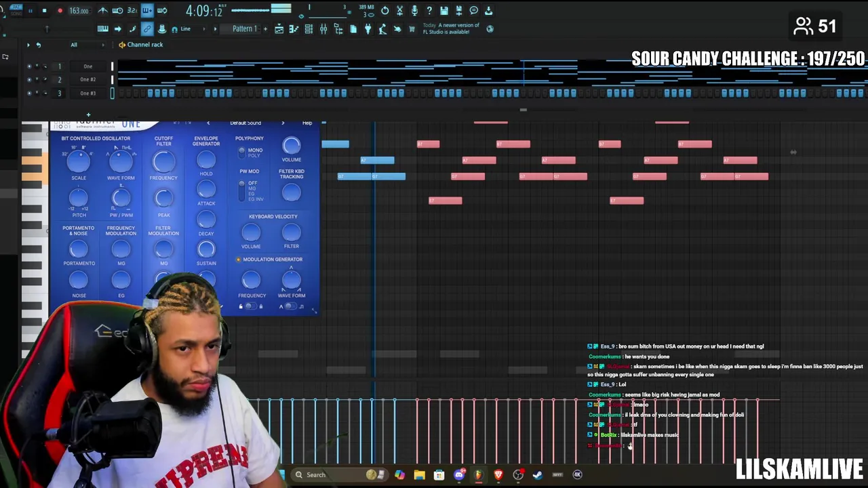This screenshot has height=488, width=868.
Task: Open the project picker file icon
Action: [x=353, y=28]
